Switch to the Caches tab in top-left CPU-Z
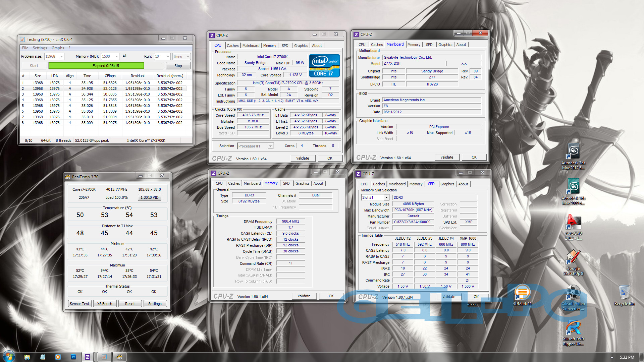644x362 pixels. click(232, 46)
